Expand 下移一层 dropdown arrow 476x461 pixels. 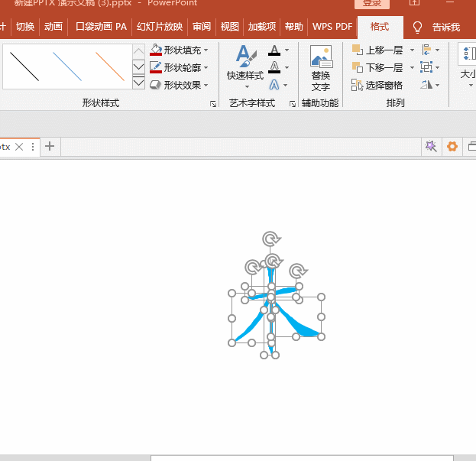412,67
